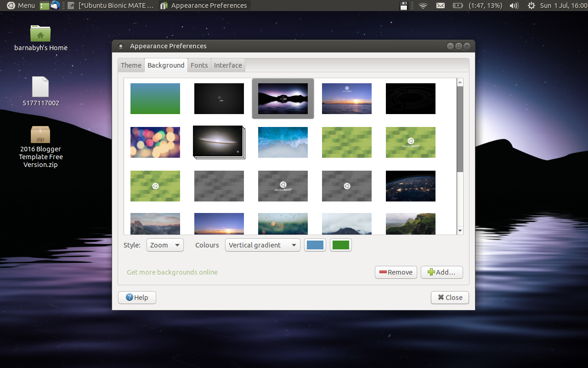This screenshot has width=588, height=368.
Task: Click the date and time clock
Action: coord(564,6)
